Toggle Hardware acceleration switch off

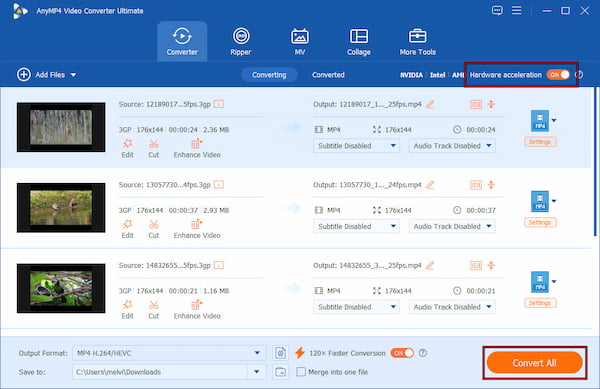[x=558, y=75]
